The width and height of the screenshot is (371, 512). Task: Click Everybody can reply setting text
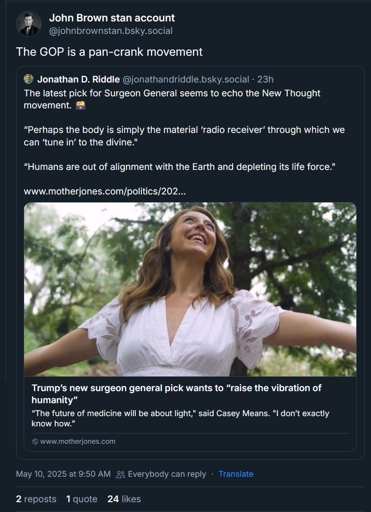167,474
